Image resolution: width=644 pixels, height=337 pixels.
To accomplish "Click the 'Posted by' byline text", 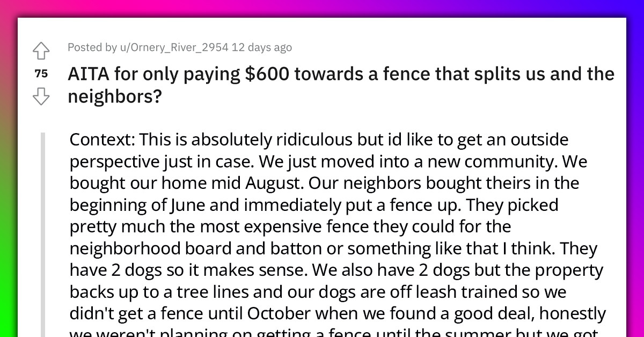I will [x=92, y=47].
